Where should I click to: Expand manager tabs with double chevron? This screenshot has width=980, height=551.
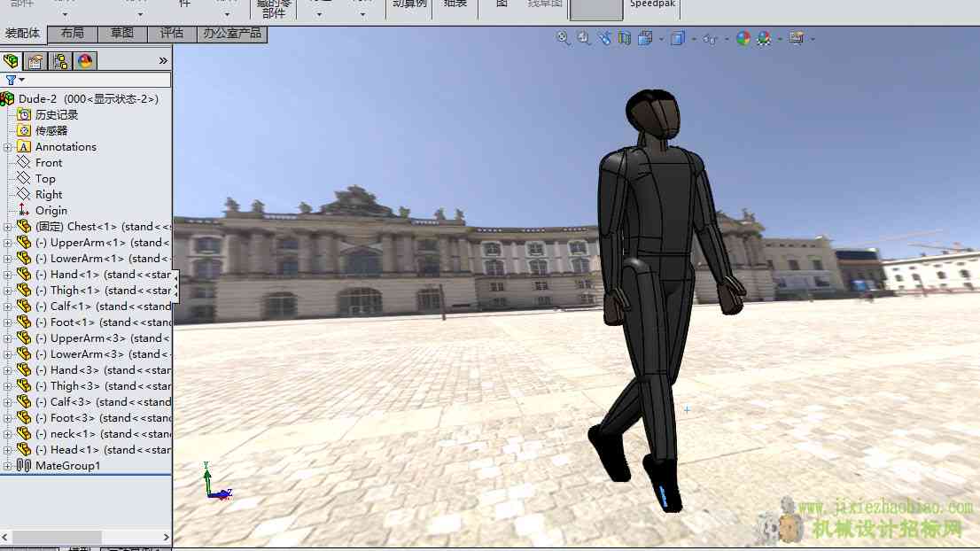tap(163, 60)
